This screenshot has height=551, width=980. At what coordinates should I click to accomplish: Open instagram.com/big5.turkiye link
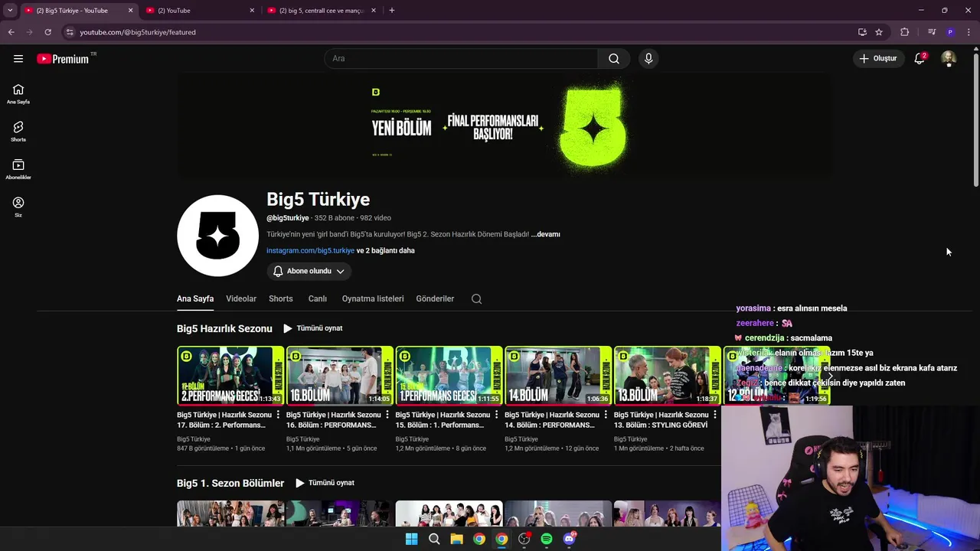point(310,250)
